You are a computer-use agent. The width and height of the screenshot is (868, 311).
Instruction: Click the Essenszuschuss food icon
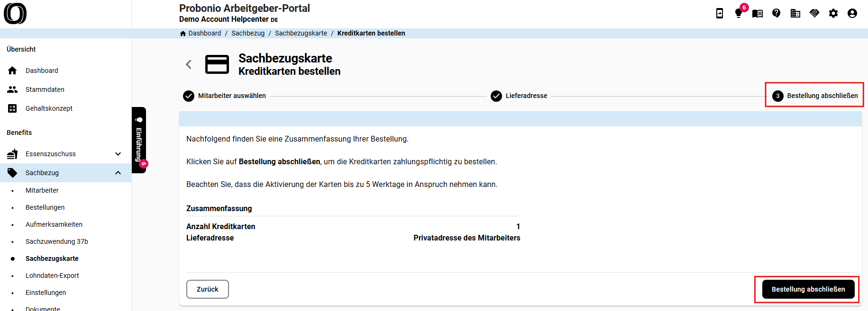12,154
